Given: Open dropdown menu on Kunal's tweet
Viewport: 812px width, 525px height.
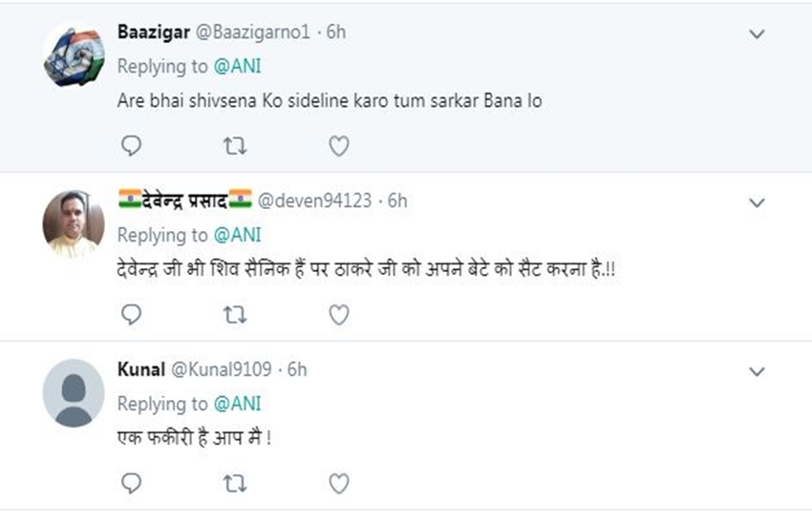Looking at the screenshot, I should pyautogui.click(x=757, y=370).
